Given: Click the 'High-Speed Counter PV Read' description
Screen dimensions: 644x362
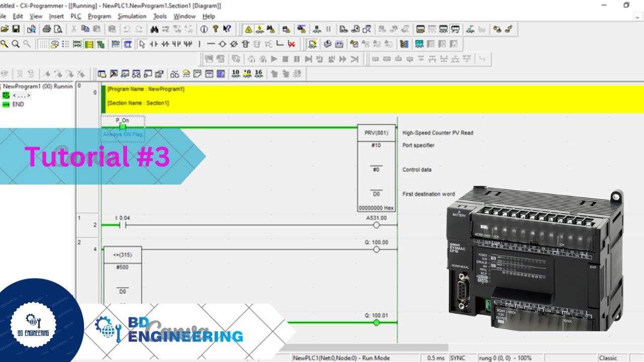Looking at the screenshot, I should click(x=438, y=133).
